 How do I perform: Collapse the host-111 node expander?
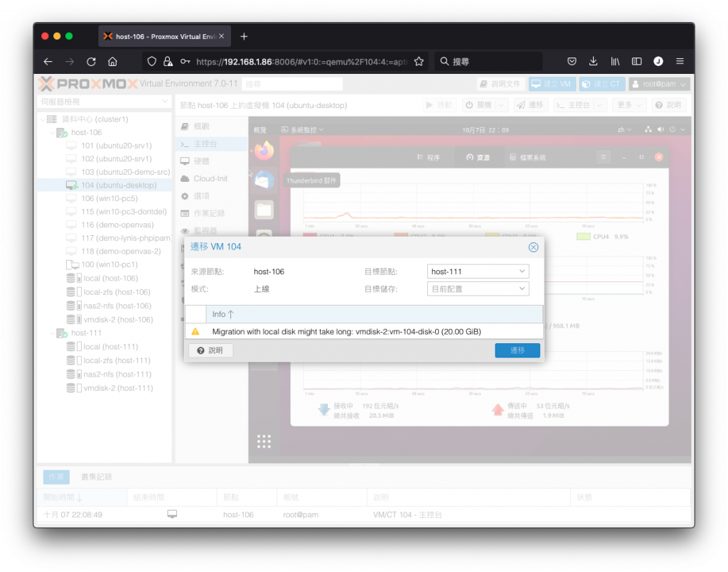tap(52, 333)
